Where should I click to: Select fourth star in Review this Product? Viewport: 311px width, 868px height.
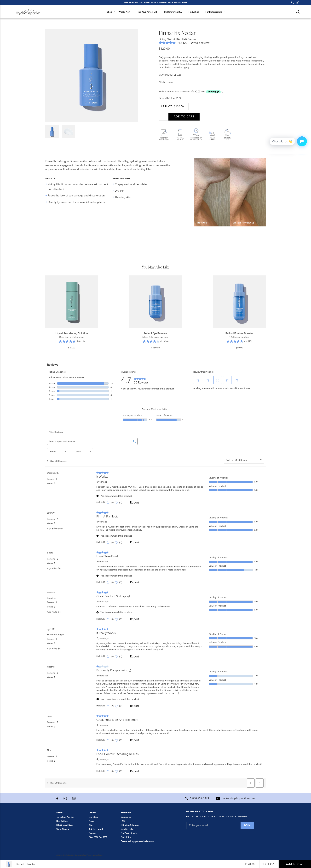(x=227, y=380)
